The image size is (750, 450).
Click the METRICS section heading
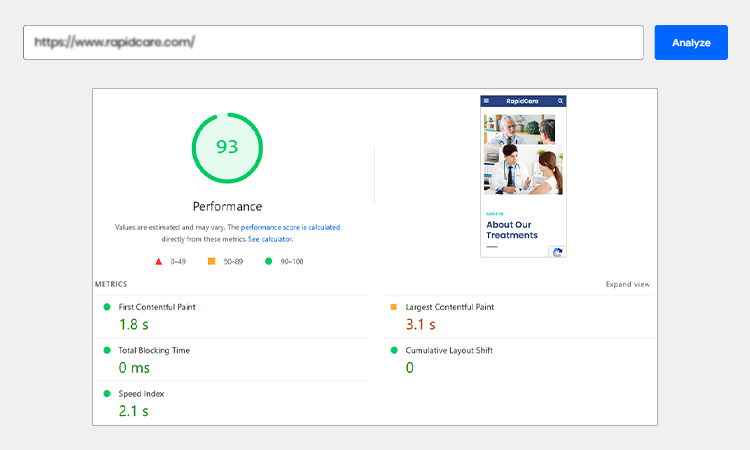[111, 284]
